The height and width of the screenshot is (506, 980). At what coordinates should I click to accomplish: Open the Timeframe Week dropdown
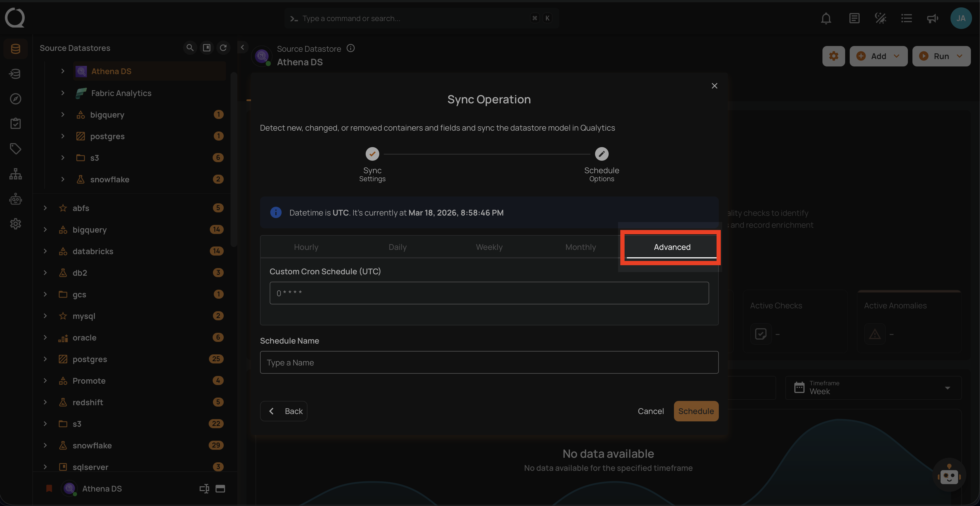pos(873,388)
